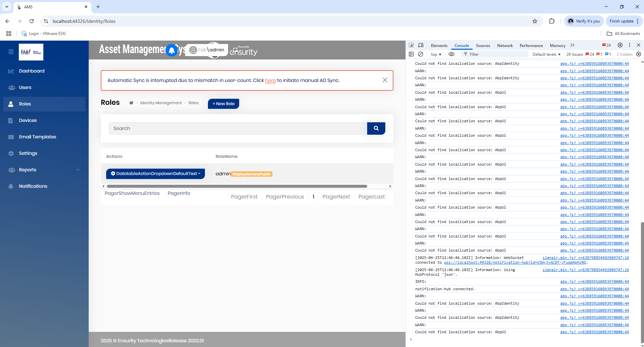The width and height of the screenshot is (644, 347).
Task: Click the table horizontal scrollbar
Action: [237, 186]
